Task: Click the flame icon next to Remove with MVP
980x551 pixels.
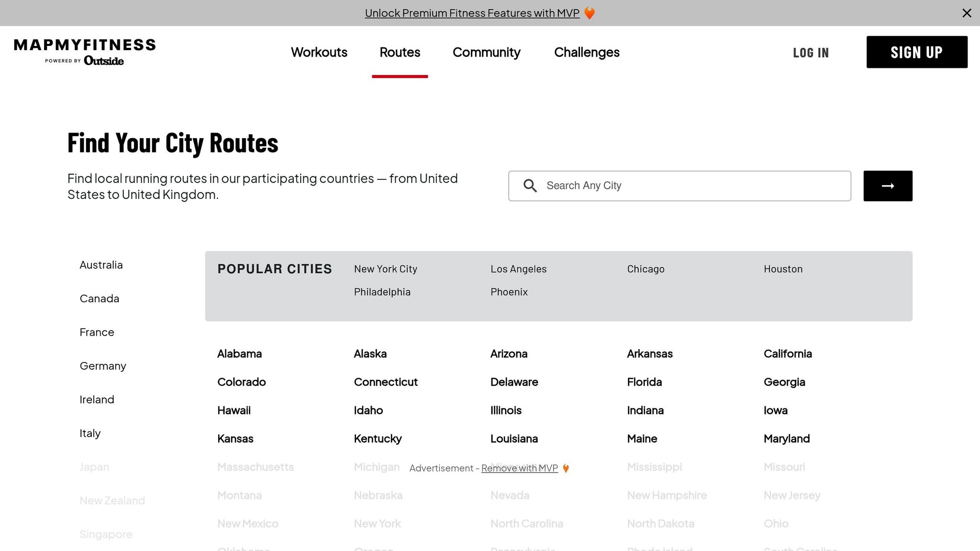Action: (566, 468)
